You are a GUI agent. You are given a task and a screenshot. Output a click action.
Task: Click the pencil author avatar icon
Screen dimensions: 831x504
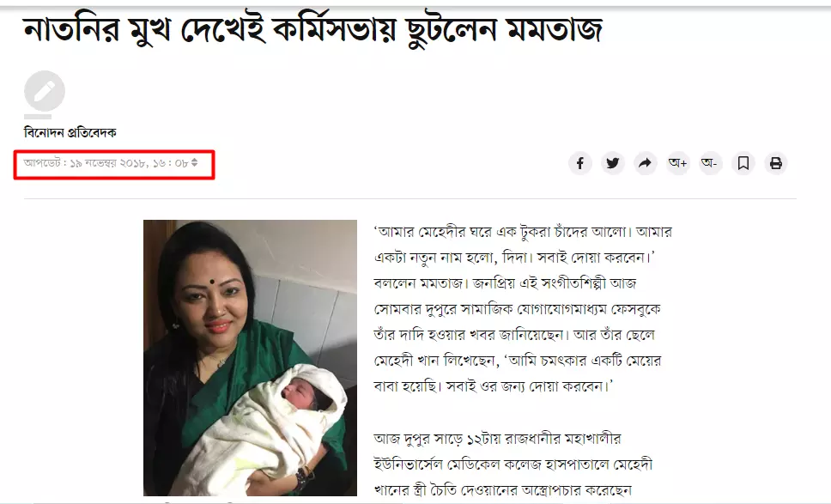(x=45, y=91)
